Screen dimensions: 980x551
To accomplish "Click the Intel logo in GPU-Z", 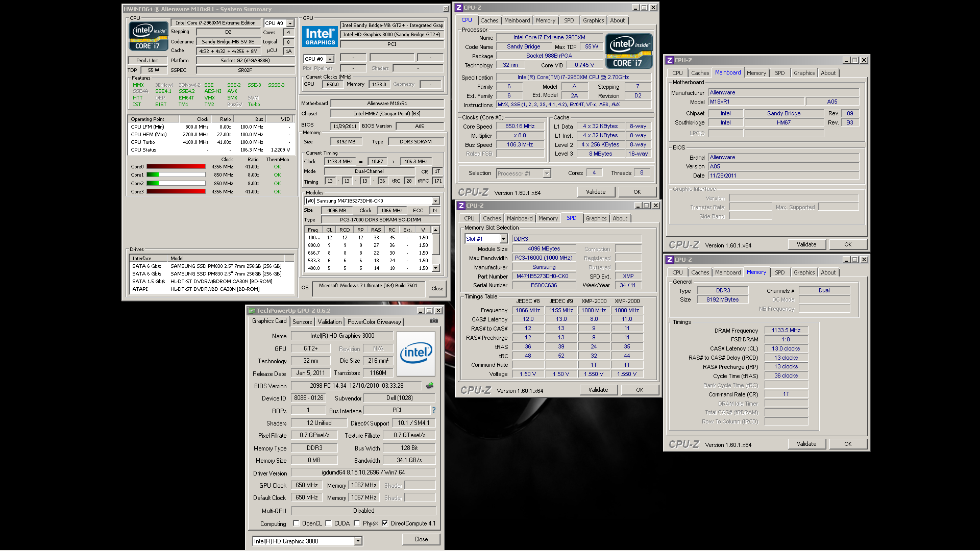I will [x=416, y=355].
